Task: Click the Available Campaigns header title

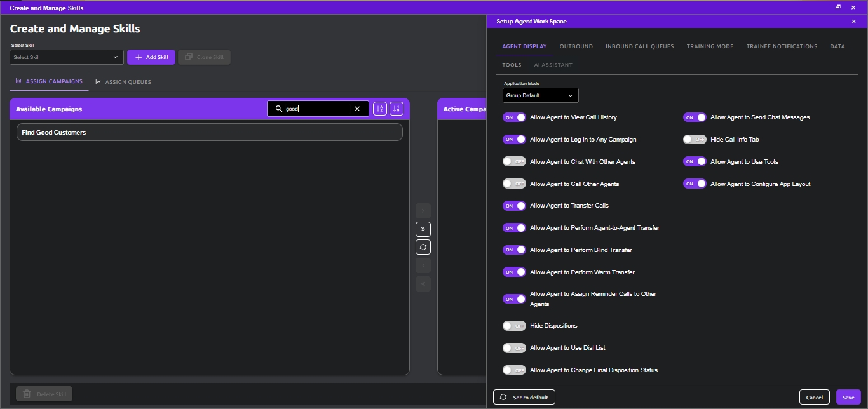Action: [x=49, y=109]
